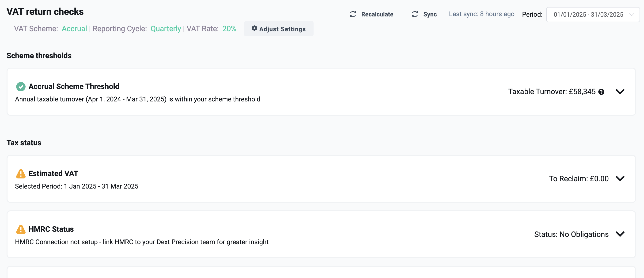Screen dimensions: 644x278
Task: Open Adjust Settings
Action: pyautogui.click(x=279, y=29)
